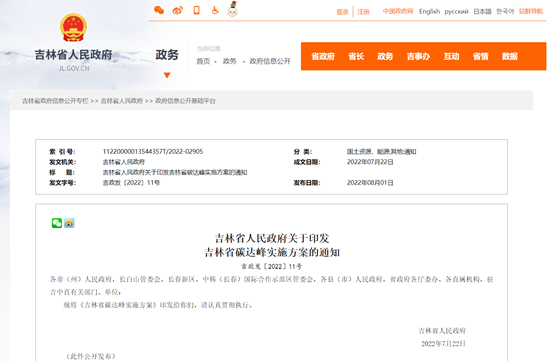Select publish date 2022年08月01日

click(370, 183)
